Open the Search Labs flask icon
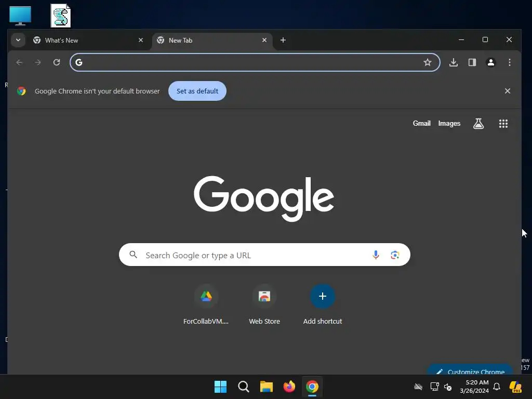 478,124
